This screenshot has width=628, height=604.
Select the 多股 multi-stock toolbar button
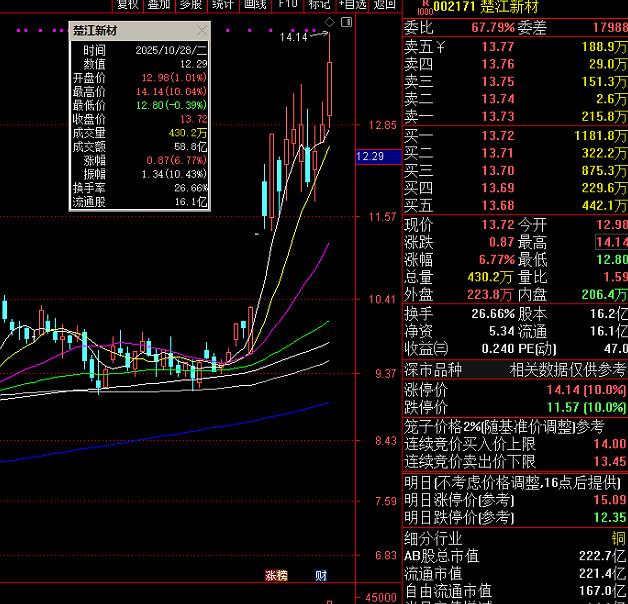coord(190,5)
